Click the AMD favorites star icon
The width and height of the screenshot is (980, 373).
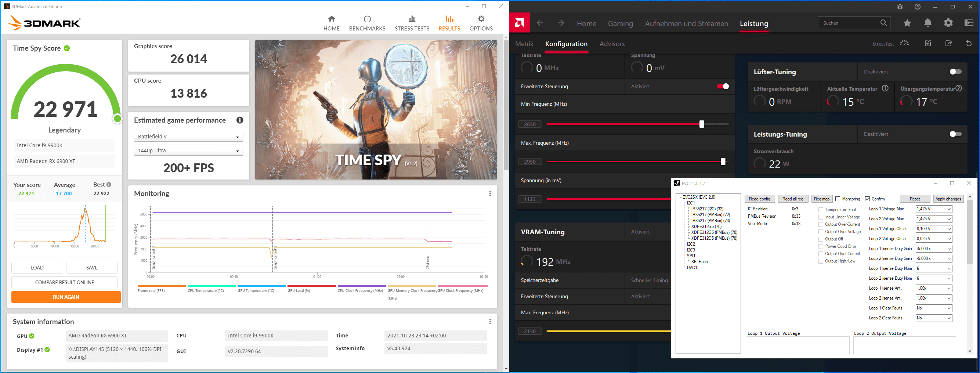(x=907, y=23)
